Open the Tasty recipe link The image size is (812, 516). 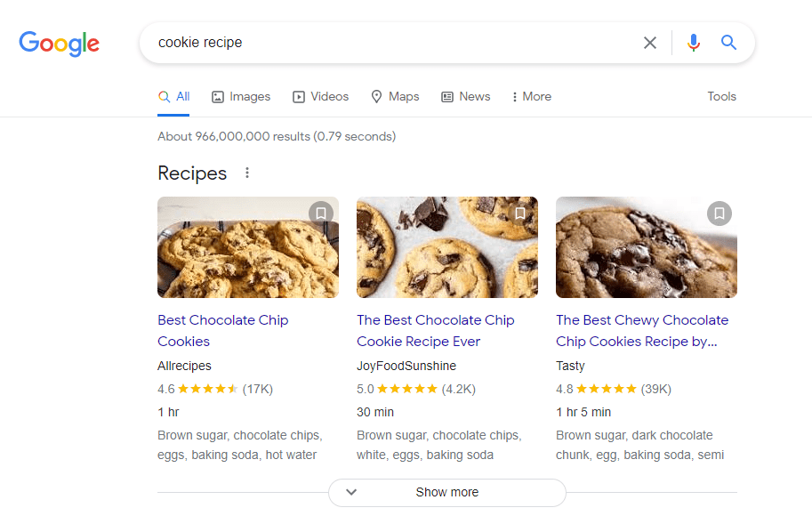(x=642, y=330)
